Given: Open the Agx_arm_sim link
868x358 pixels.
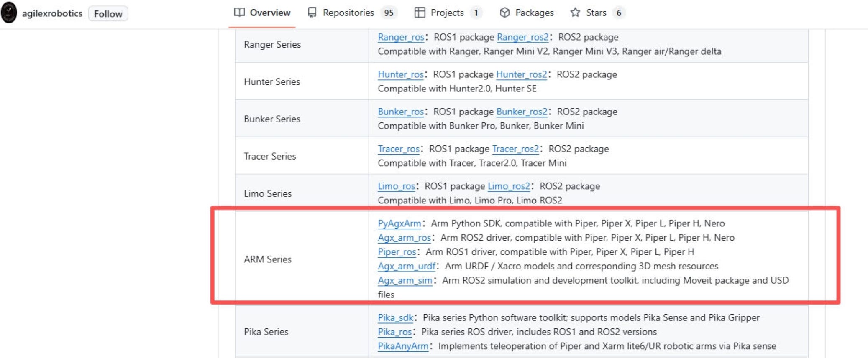Looking at the screenshot, I should pos(405,280).
